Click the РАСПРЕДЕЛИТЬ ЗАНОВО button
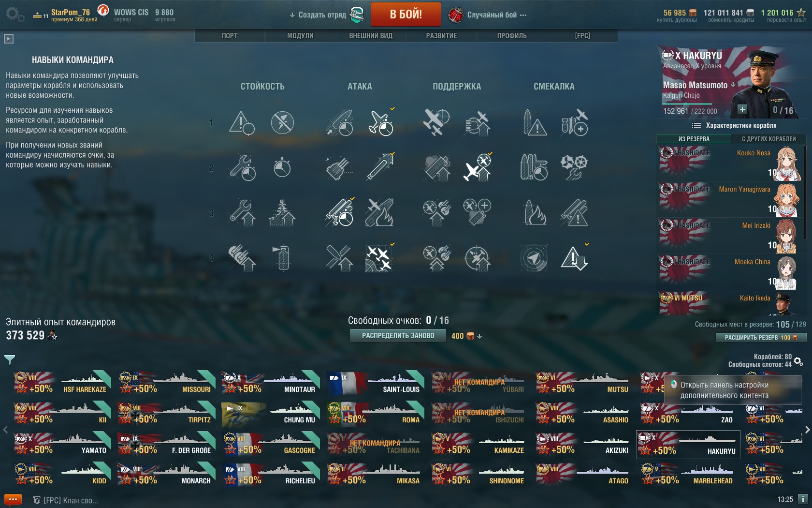This screenshot has width=812, height=508. 398,335
